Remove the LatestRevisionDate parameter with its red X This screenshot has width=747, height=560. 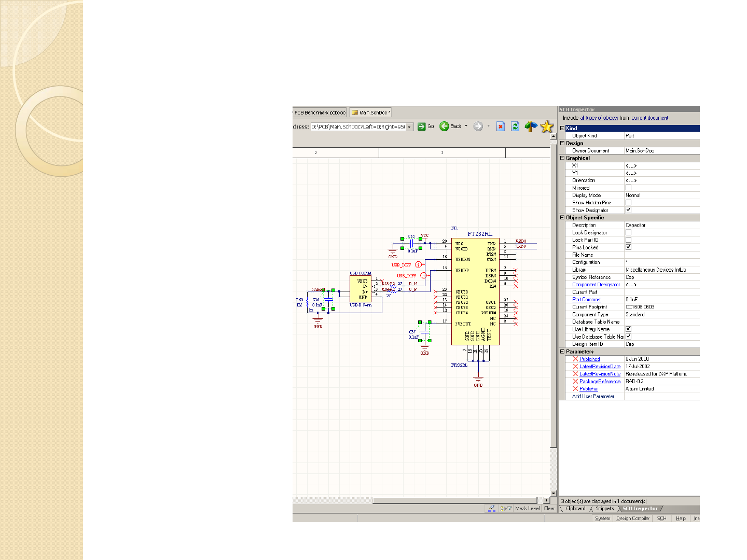pos(575,367)
